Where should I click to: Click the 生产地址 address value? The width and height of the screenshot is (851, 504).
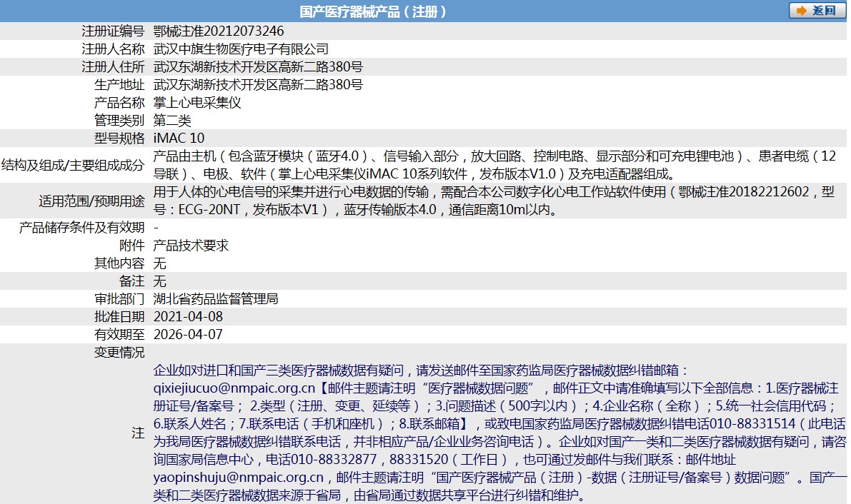click(258, 85)
